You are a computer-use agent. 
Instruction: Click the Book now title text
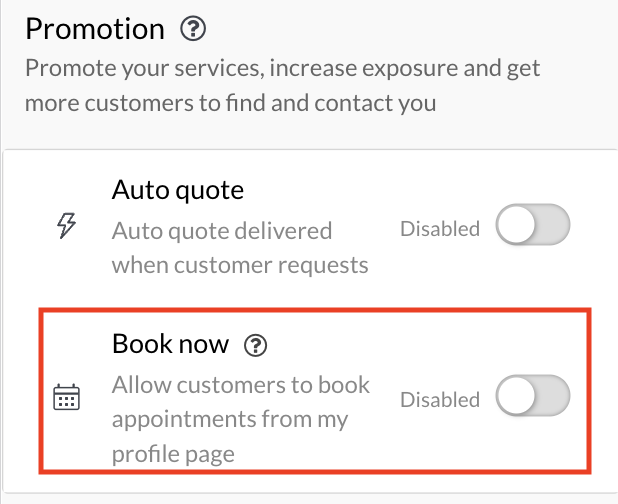click(x=170, y=345)
